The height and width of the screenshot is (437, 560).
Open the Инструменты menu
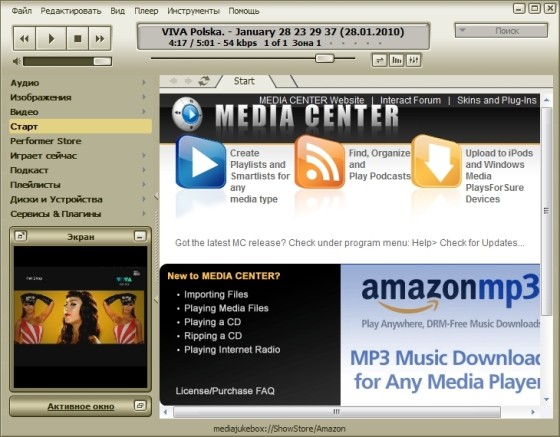pyautogui.click(x=193, y=11)
